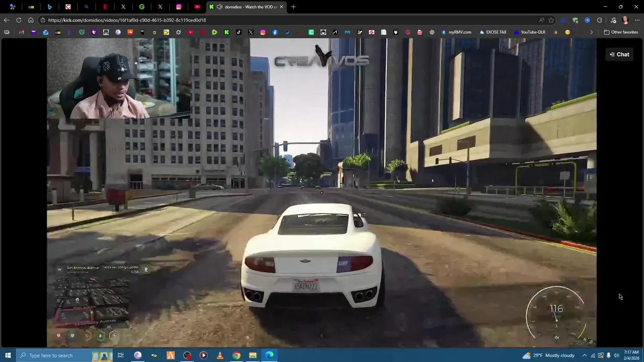Select the domidios Watch the VOD tab

click(247, 7)
